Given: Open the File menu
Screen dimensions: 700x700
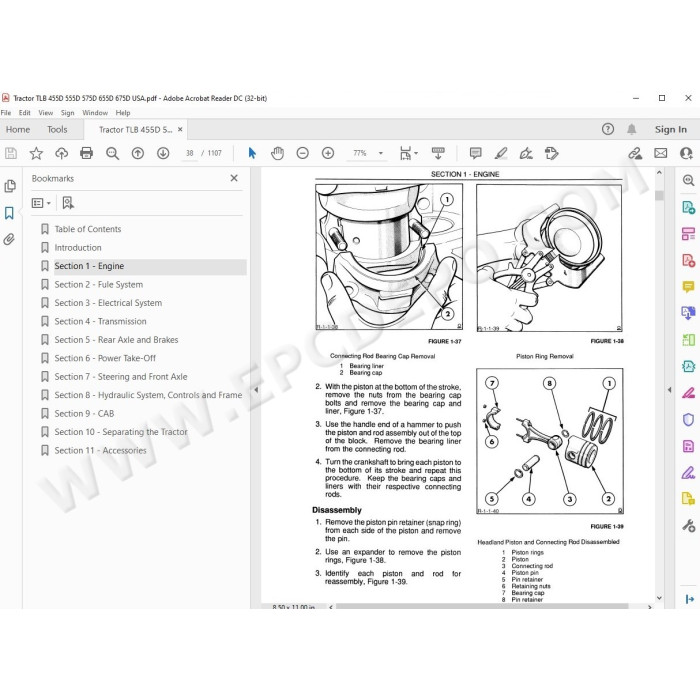Looking at the screenshot, I should (x=6, y=113).
